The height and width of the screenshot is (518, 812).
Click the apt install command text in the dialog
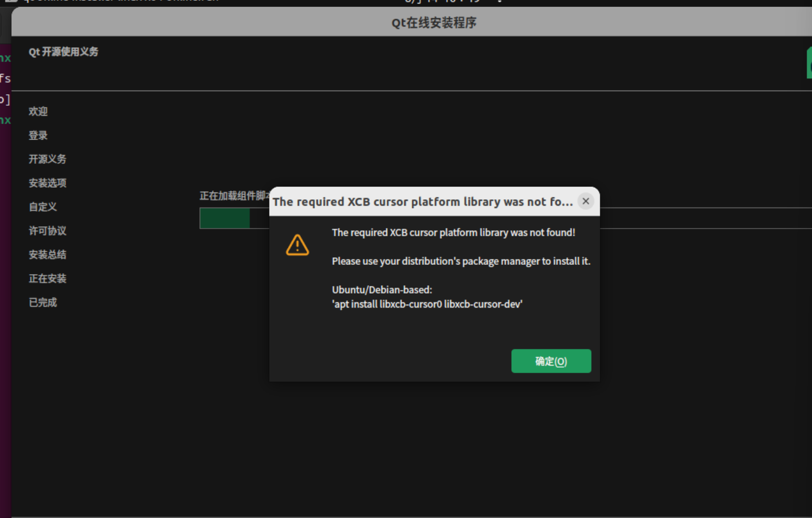click(427, 304)
